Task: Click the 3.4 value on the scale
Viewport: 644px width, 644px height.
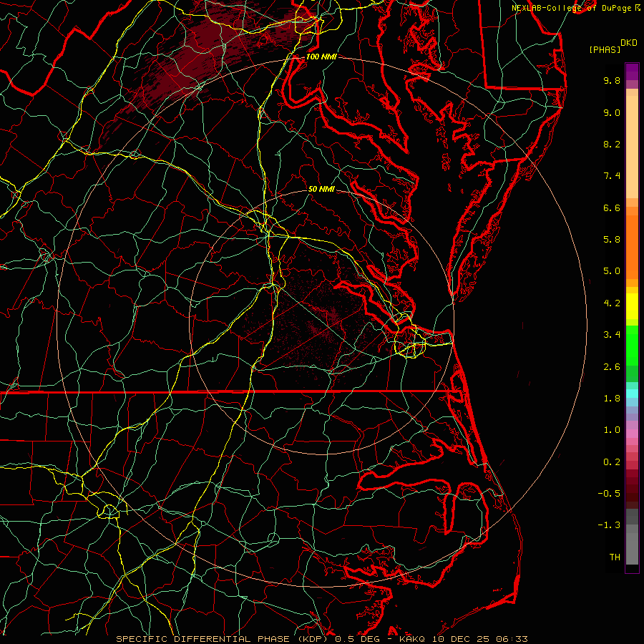Action: pyautogui.click(x=612, y=335)
